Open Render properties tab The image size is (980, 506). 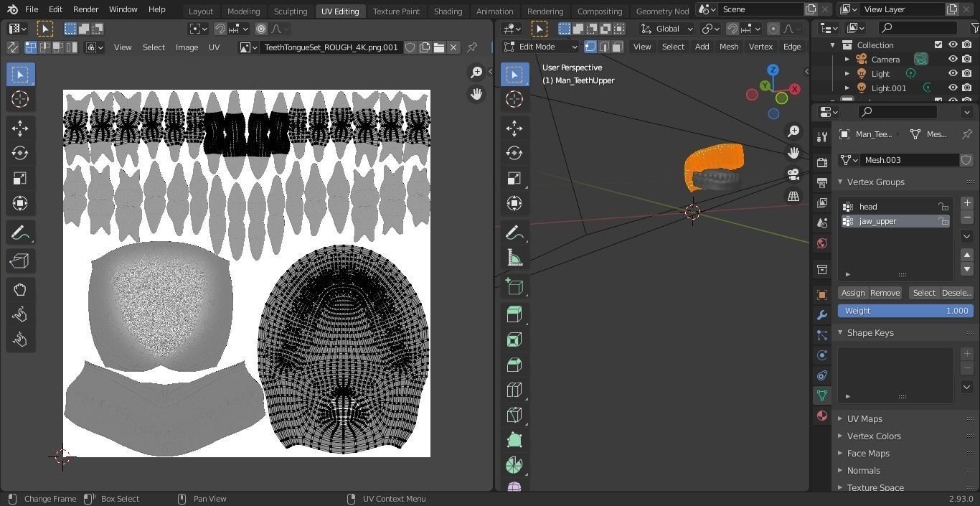coord(822,163)
